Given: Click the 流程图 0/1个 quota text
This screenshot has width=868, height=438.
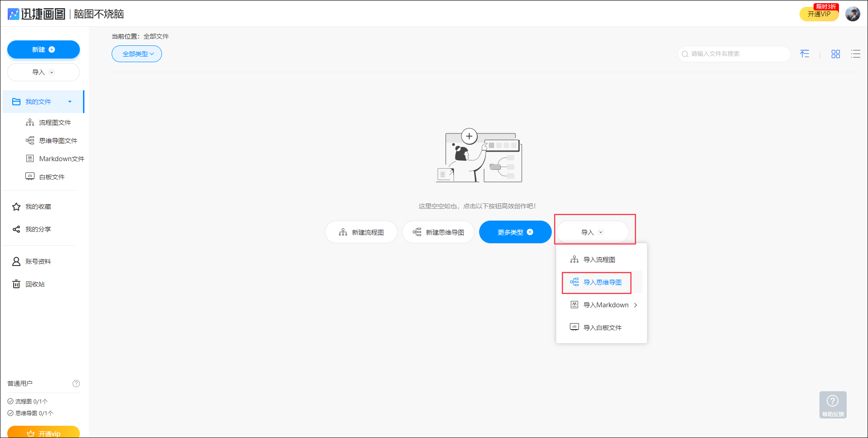Looking at the screenshot, I should pyautogui.click(x=31, y=401).
